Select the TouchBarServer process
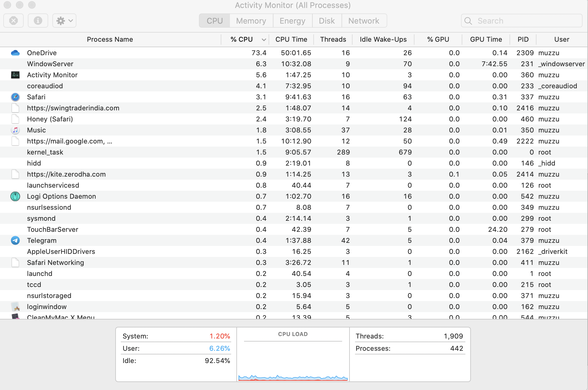The width and height of the screenshot is (588, 390). pyautogui.click(x=53, y=229)
